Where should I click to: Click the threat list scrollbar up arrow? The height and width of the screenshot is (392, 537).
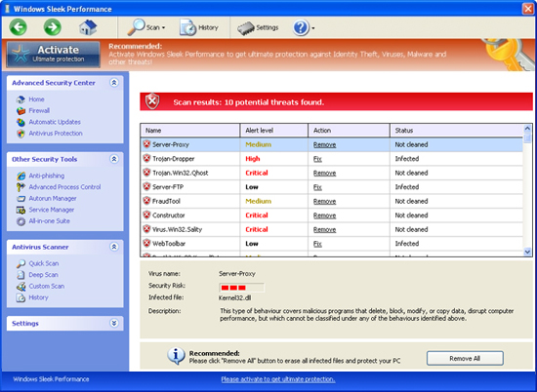pyautogui.click(x=527, y=129)
